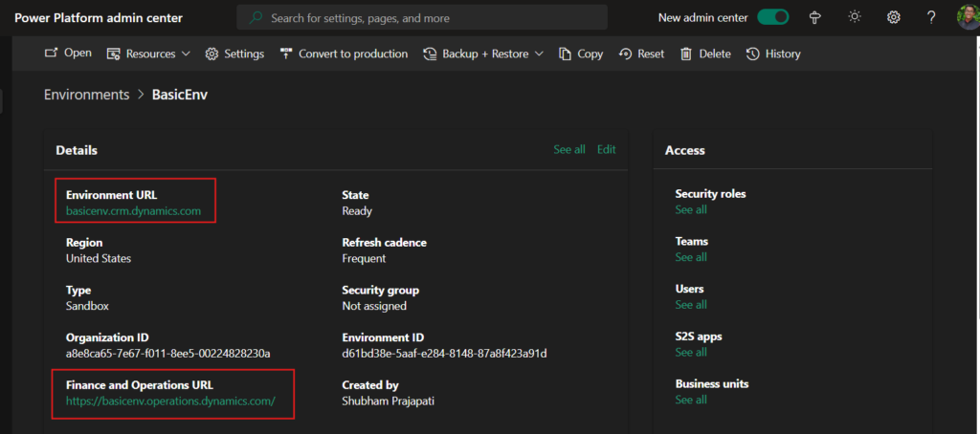980x434 pixels.
Task: Click the Settings gear in command bar
Action: 212,54
